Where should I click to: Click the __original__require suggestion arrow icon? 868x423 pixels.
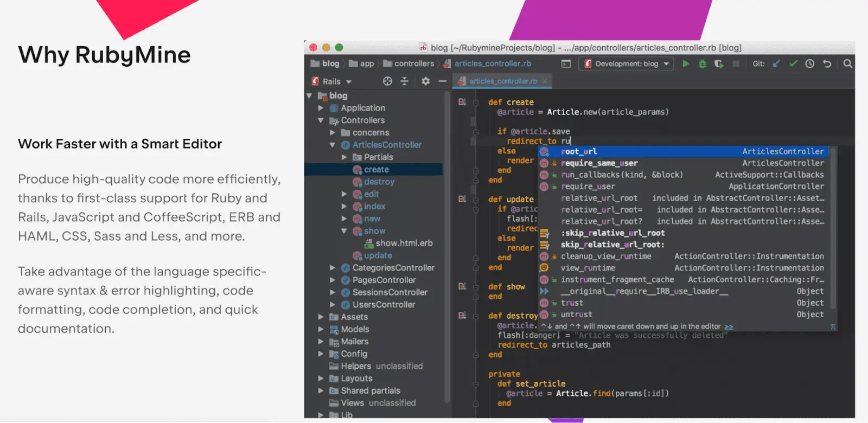point(544,291)
